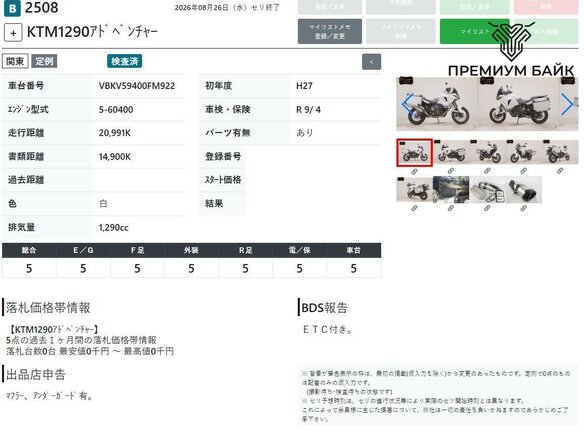Show previous photo with left blue arrow
Image resolution: width=584 pixels, height=438 pixels.
point(407,104)
